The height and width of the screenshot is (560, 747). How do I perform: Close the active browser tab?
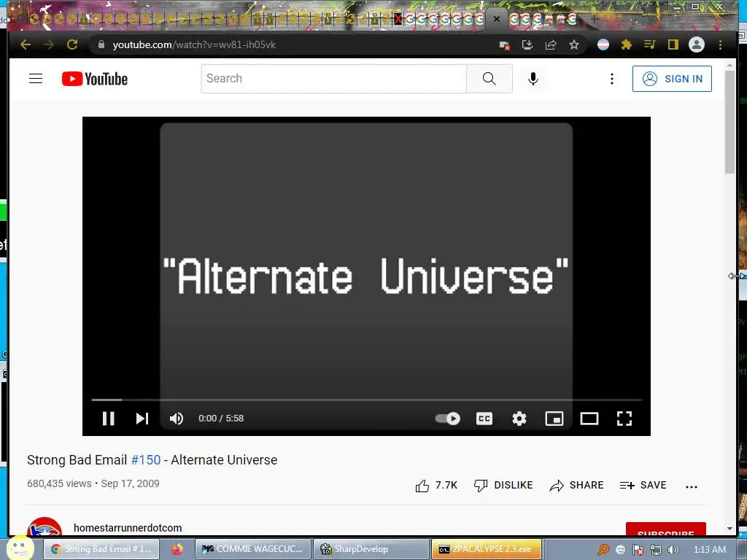pyautogui.click(x=496, y=19)
